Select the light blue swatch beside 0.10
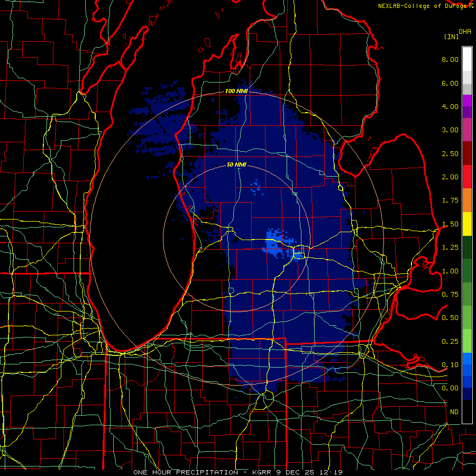 pyautogui.click(x=467, y=359)
